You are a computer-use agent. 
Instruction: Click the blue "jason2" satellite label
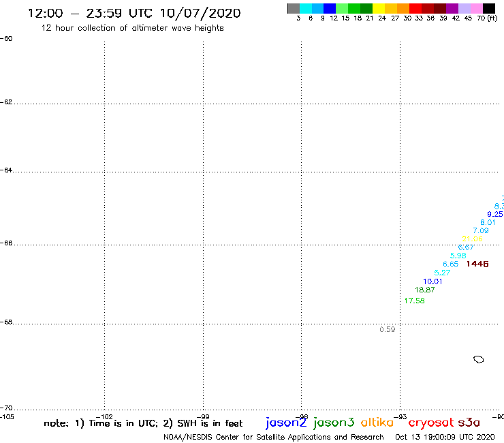pos(286,423)
